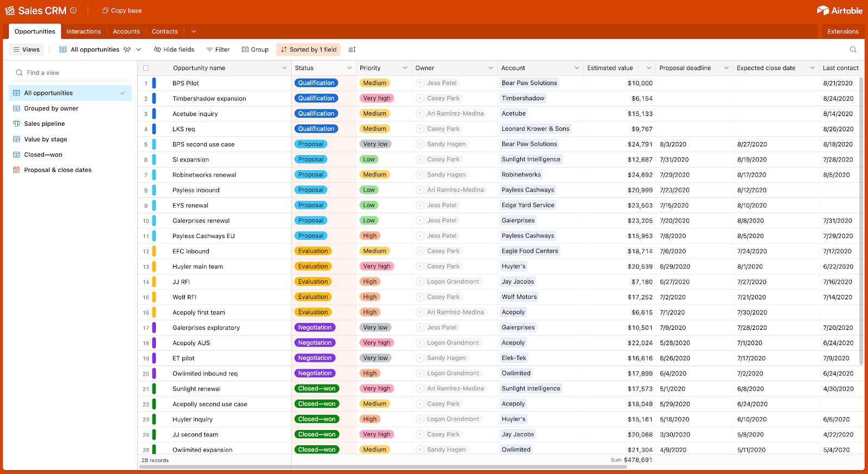Click the Sales CRM base icon
This screenshot has height=474, width=868.
click(10, 10)
